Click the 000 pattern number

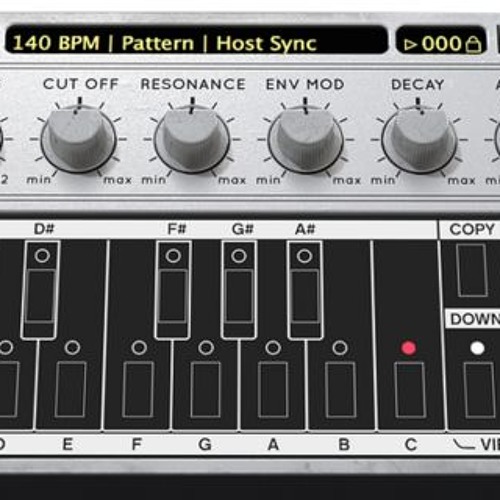[441, 44]
